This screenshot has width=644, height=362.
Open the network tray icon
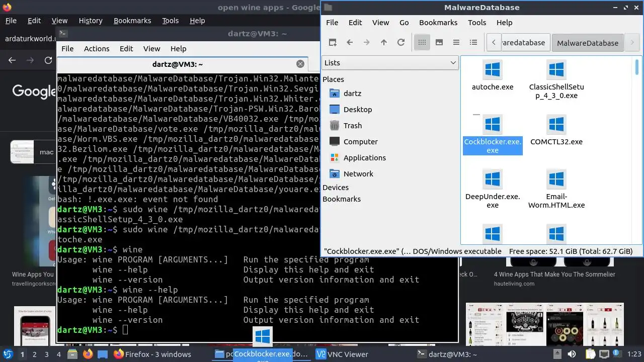[604, 354]
